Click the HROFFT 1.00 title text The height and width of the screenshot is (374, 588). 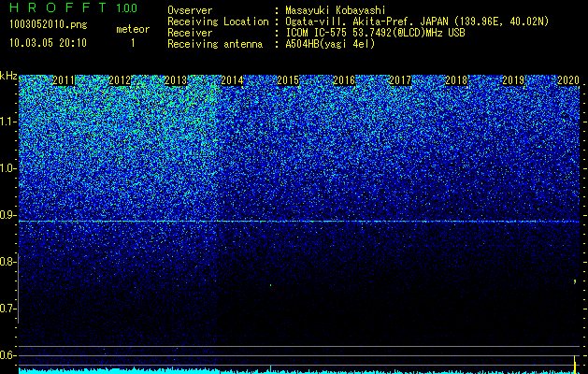coord(73,7)
